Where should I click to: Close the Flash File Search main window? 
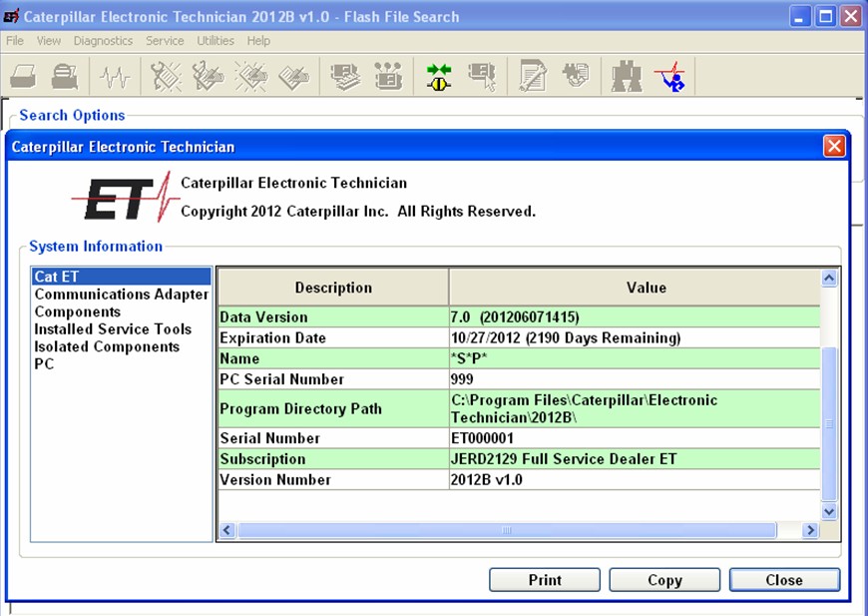[x=851, y=17]
